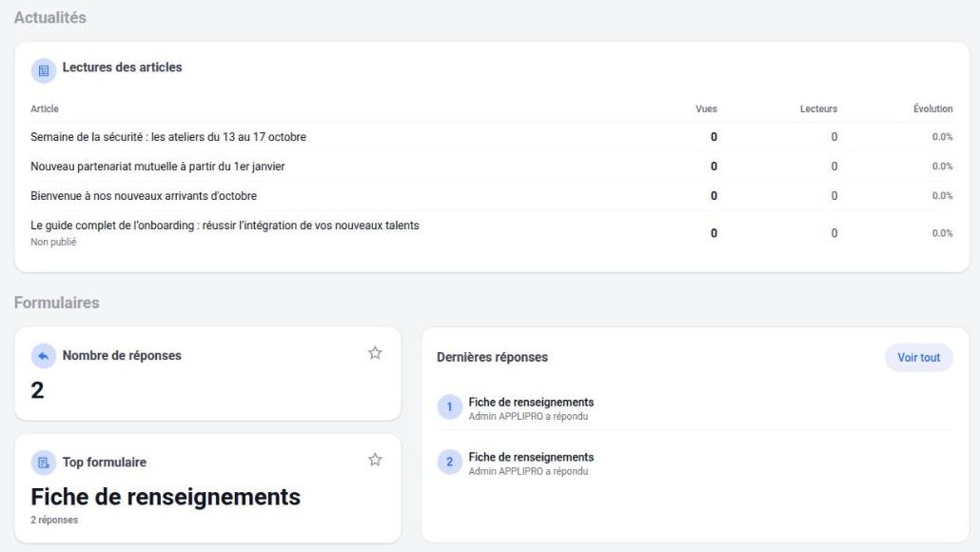This screenshot has height=552, width=980.
Task: Open article Le guide complet de l'onboarding
Action: [x=225, y=225]
